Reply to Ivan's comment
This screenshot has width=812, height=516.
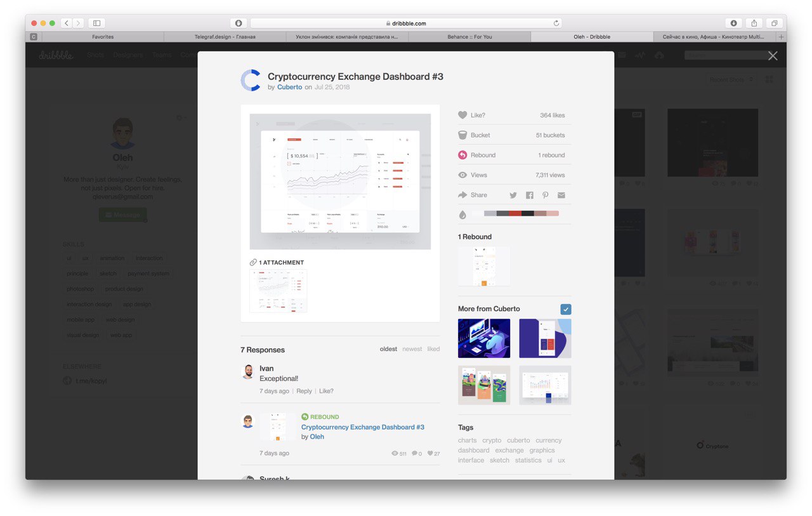coord(304,391)
